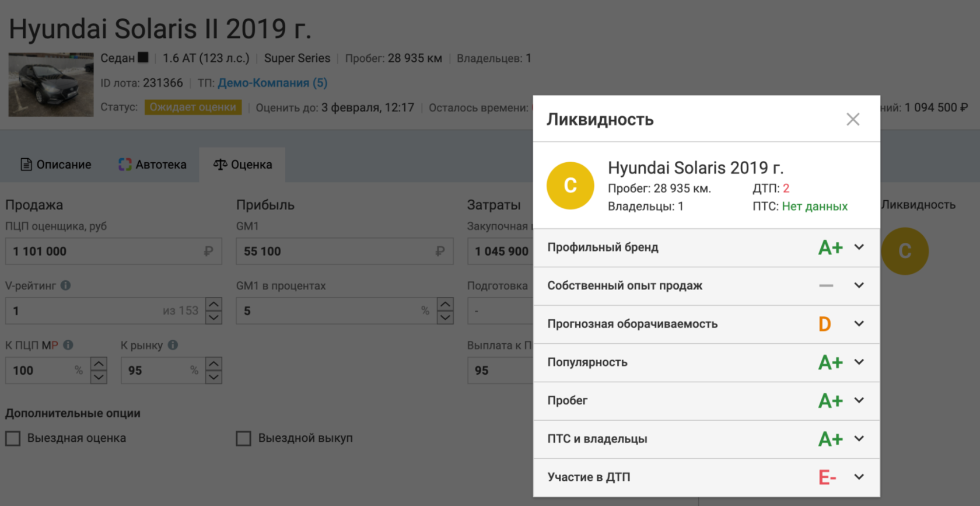This screenshot has height=506, width=980.
Task: Click the background Ликвидность C circle
Action: 905,251
